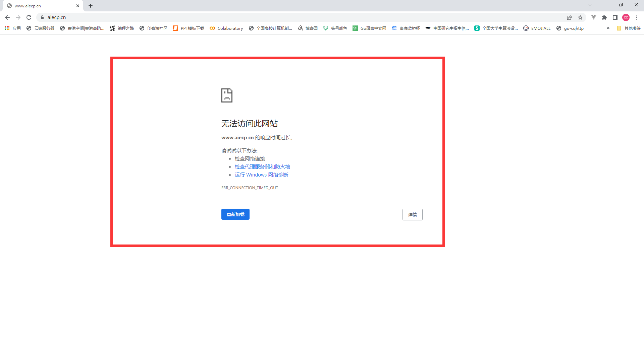This screenshot has height=348, width=644.
Task: Click 检查网络连接 list item text
Action: [250, 158]
